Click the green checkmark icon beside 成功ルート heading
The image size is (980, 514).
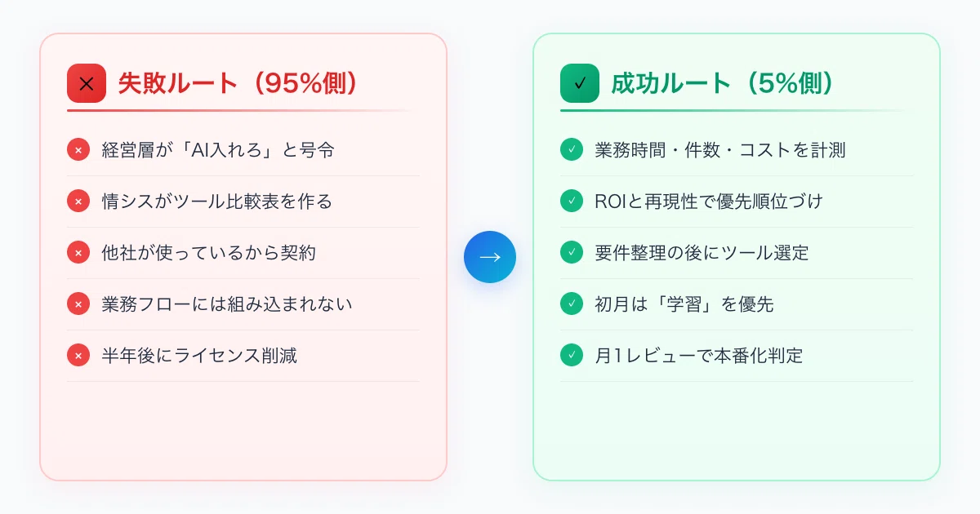tap(580, 83)
